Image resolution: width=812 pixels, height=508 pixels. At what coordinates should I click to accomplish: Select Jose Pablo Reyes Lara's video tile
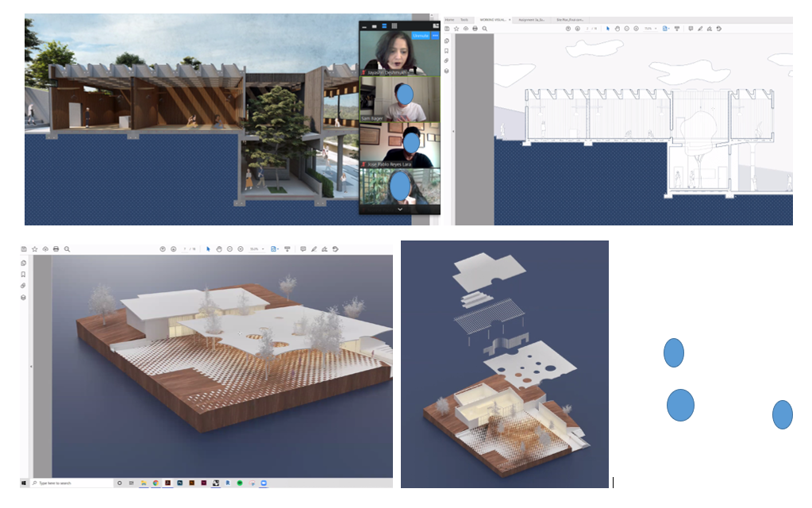coord(400,145)
